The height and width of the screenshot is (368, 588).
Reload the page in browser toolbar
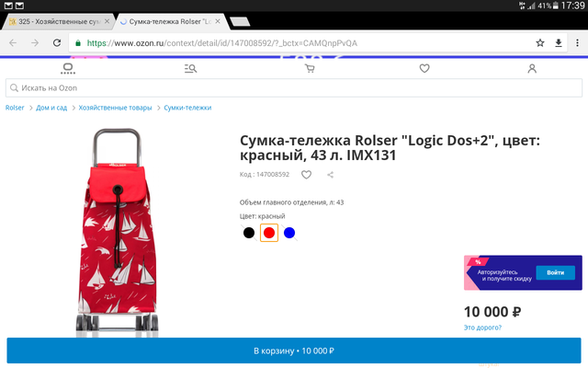[57, 42]
